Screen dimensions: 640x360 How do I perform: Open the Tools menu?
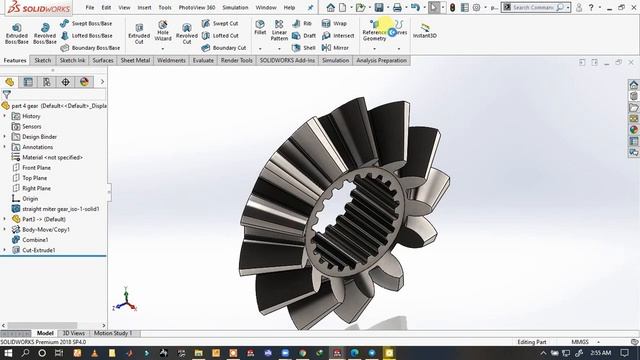tap(165, 7)
